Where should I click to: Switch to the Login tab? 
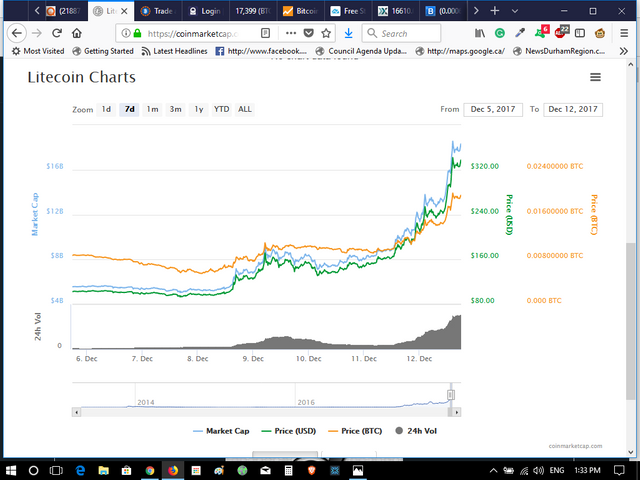[205, 11]
